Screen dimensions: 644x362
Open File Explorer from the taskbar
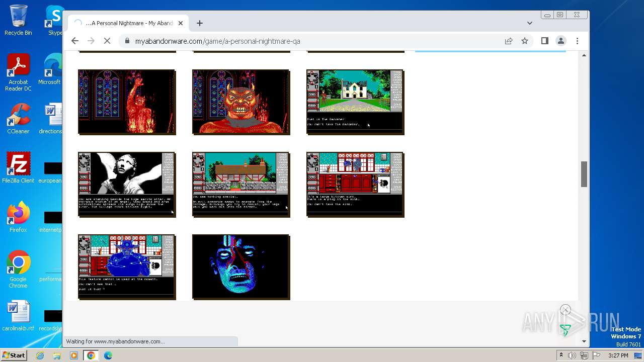pos(57,355)
